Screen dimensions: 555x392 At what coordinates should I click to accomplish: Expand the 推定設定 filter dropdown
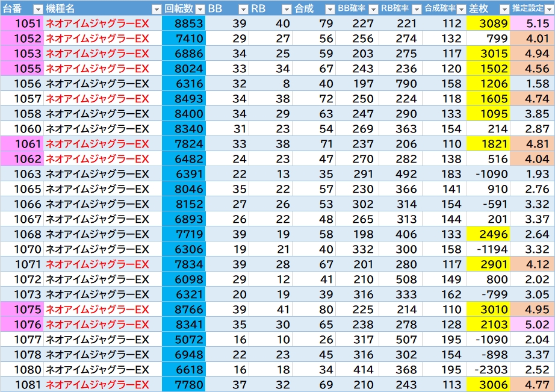pyautogui.click(x=547, y=9)
